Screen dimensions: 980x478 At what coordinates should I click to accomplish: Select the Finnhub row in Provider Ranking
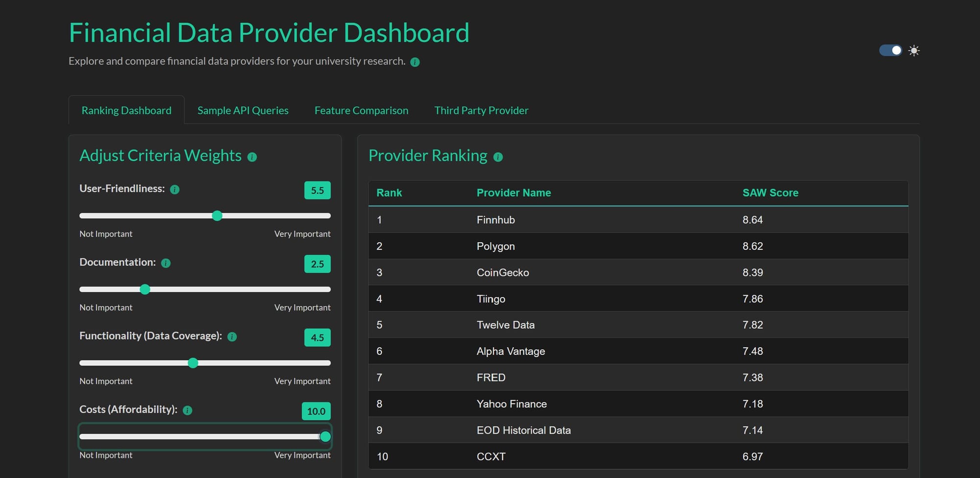point(539,219)
